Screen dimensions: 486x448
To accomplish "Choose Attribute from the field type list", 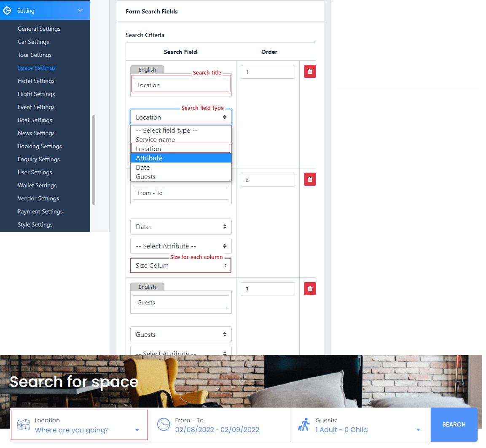I will [181, 158].
